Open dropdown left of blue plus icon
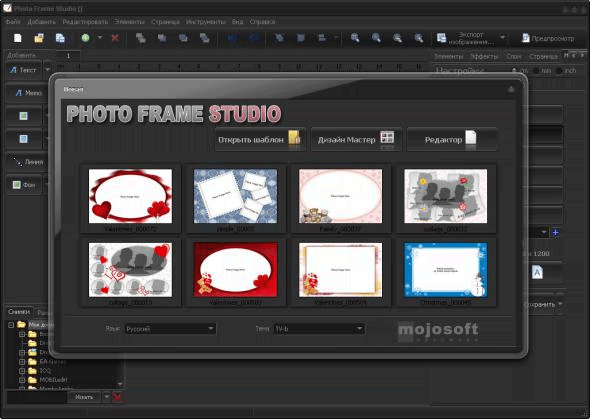 tap(544, 232)
